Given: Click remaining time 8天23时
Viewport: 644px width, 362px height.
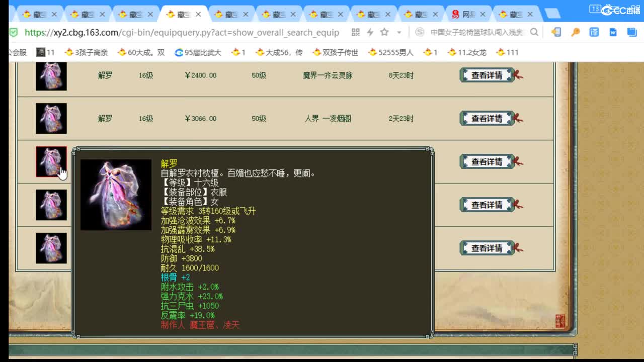Looking at the screenshot, I should coord(401,75).
